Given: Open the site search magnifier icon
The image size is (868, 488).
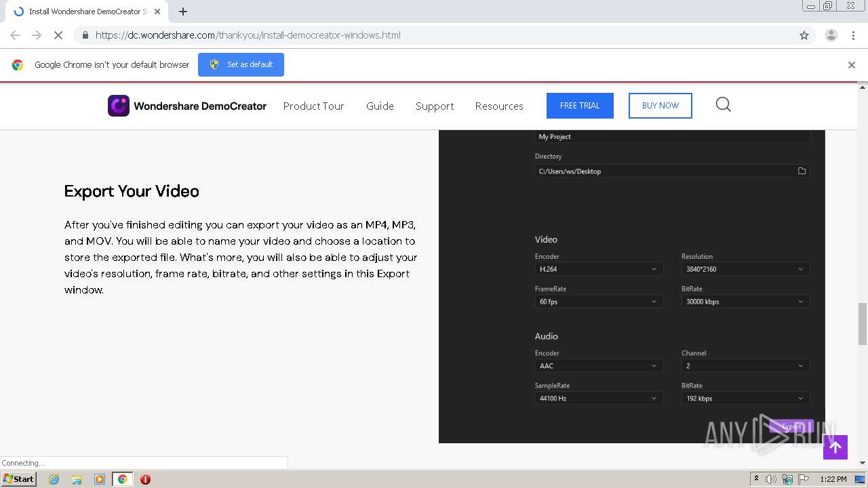Looking at the screenshot, I should pyautogui.click(x=724, y=104).
